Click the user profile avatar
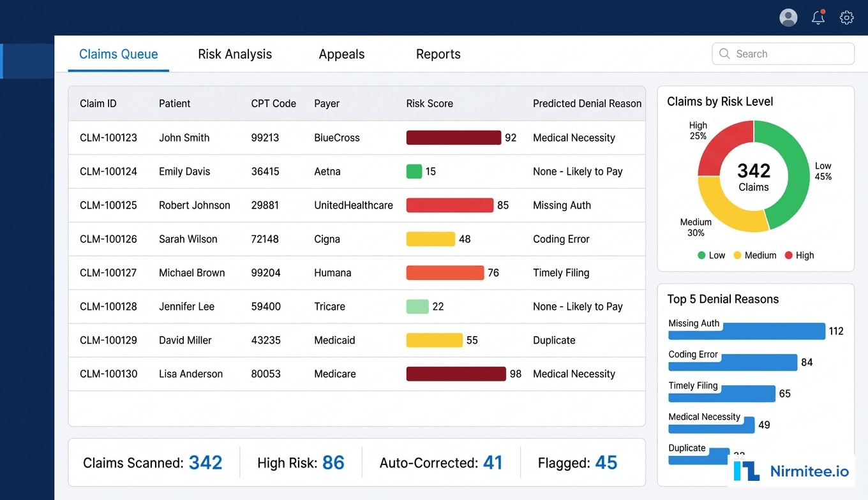The image size is (868, 500). [x=788, y=17]
